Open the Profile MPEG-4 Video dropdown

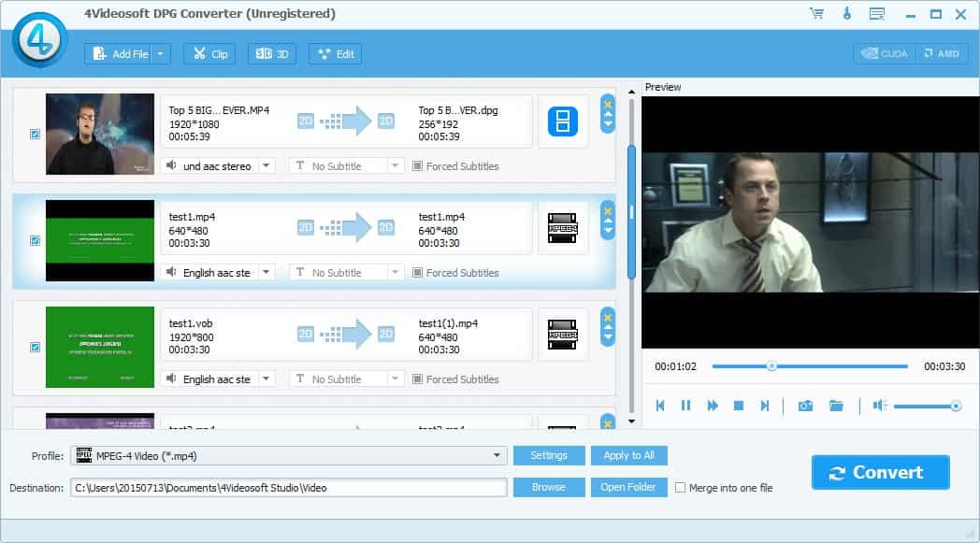[497, 455]
